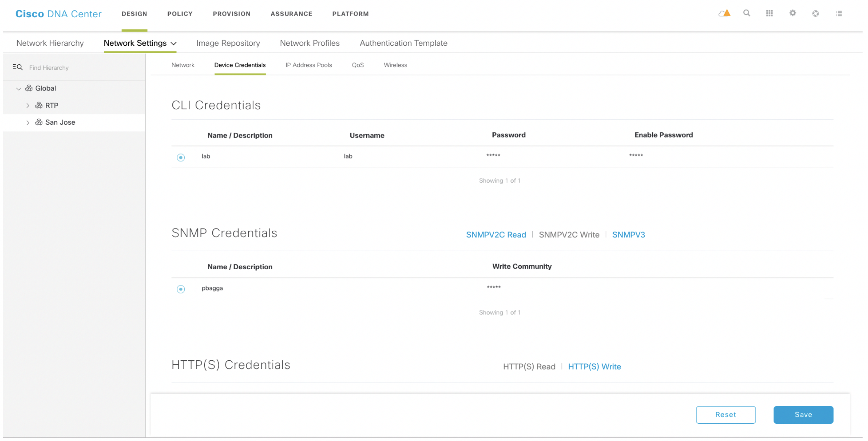Select the pbagga SNMP credential
The image size is (868, 441).
pos(181,289)
